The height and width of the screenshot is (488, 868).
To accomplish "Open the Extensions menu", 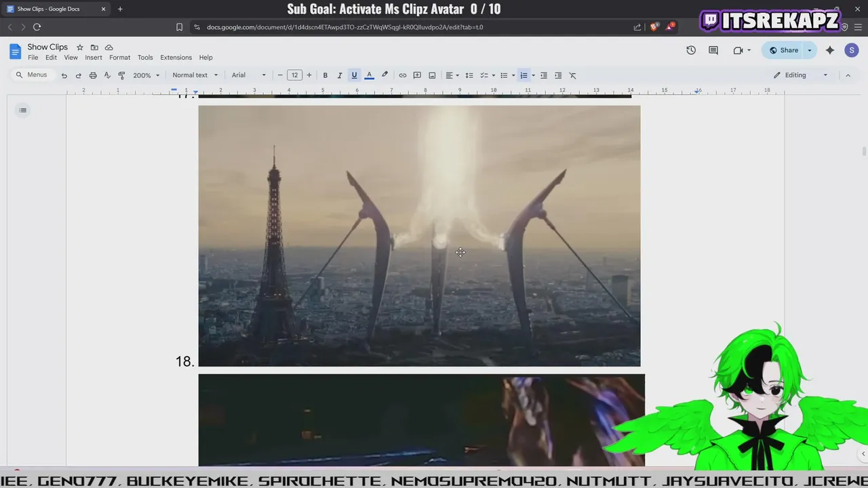I will (176, 58).
